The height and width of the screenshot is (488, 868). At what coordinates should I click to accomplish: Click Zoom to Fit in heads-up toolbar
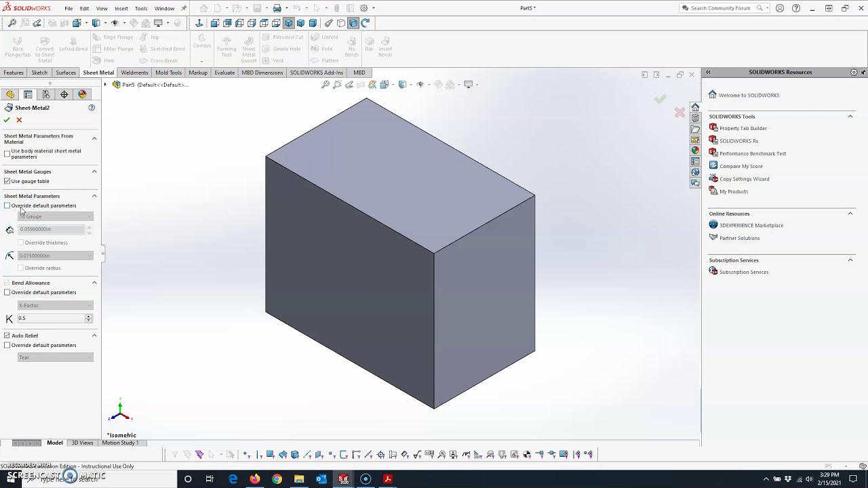[x=325, y=85]
